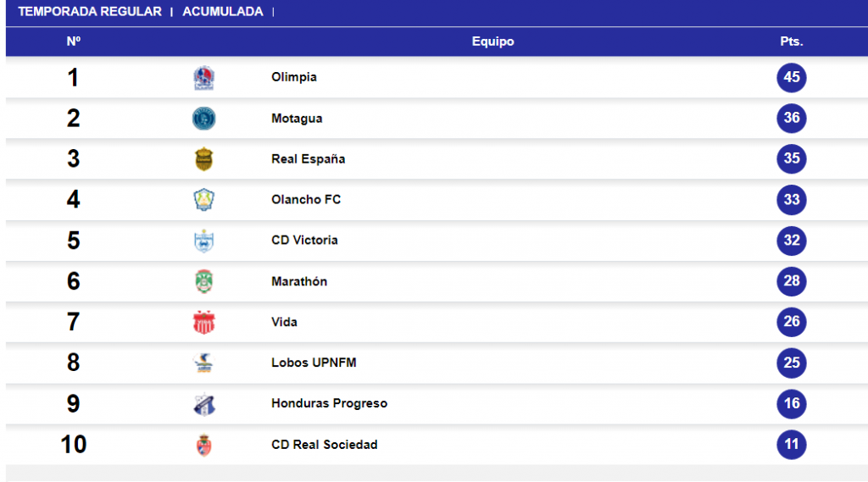The image size is (868, 482).
Task: Click the Marathón team crest
Action: (203, 281)
